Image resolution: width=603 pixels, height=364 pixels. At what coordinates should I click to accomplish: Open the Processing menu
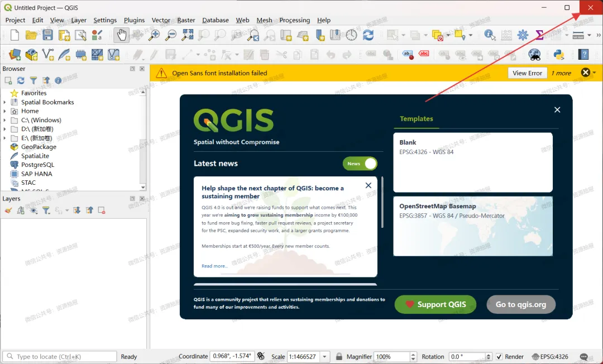click(x=295, y=20)
